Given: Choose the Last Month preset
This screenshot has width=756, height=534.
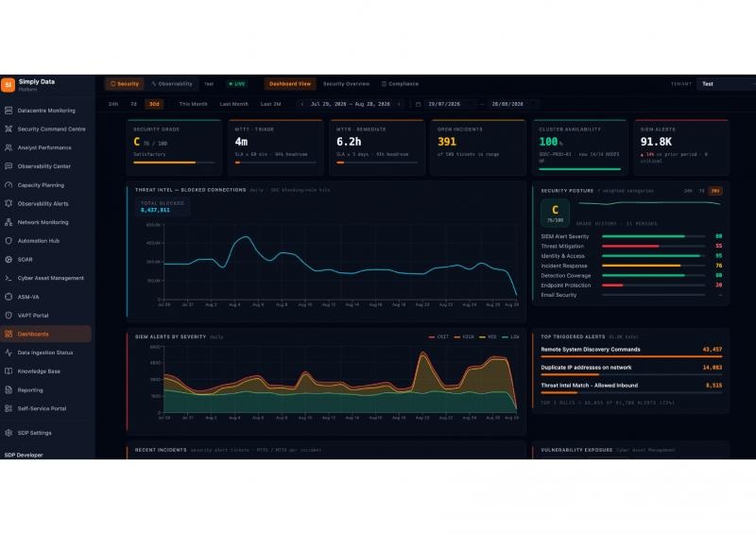Looking at the screenshot, I should 233,104.
